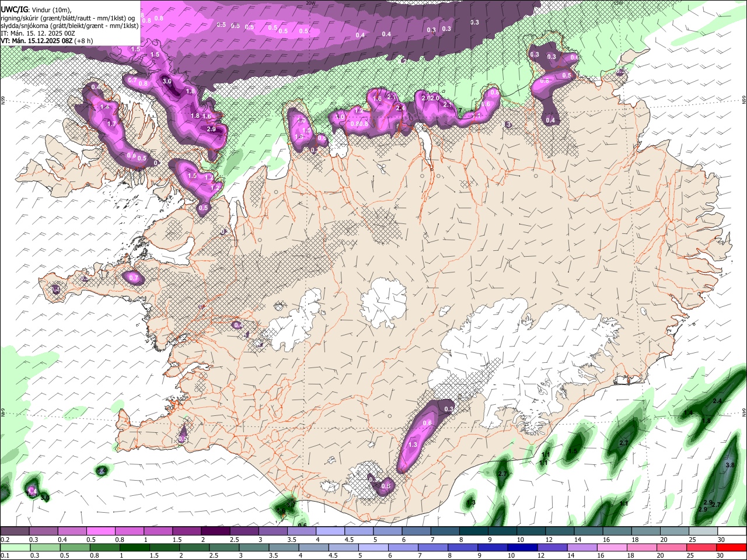Click the red 30 mm swatch in rain legend

(732, 547)
